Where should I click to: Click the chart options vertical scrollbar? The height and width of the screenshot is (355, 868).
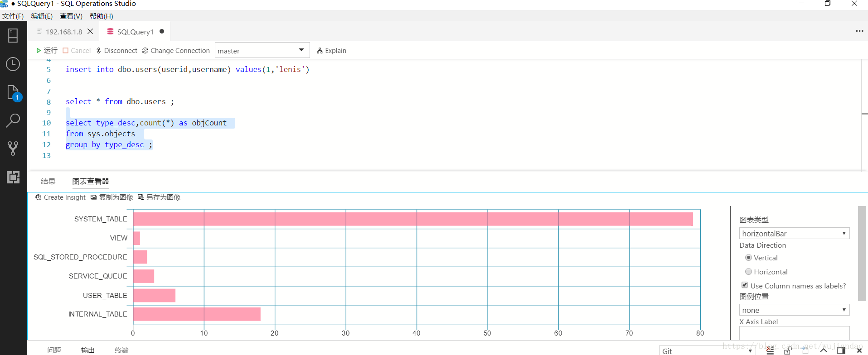862,254
